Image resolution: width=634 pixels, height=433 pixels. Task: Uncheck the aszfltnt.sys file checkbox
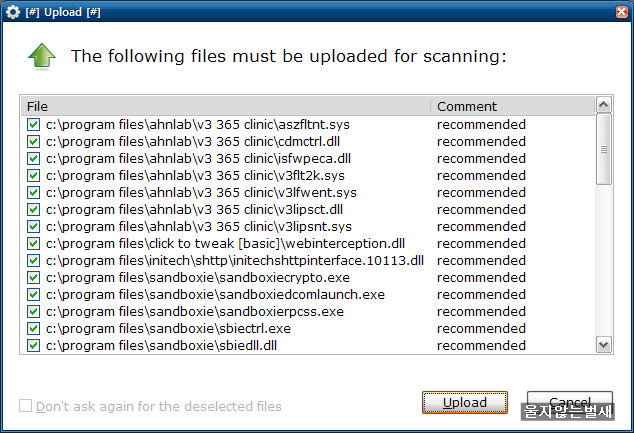point(34,125)
